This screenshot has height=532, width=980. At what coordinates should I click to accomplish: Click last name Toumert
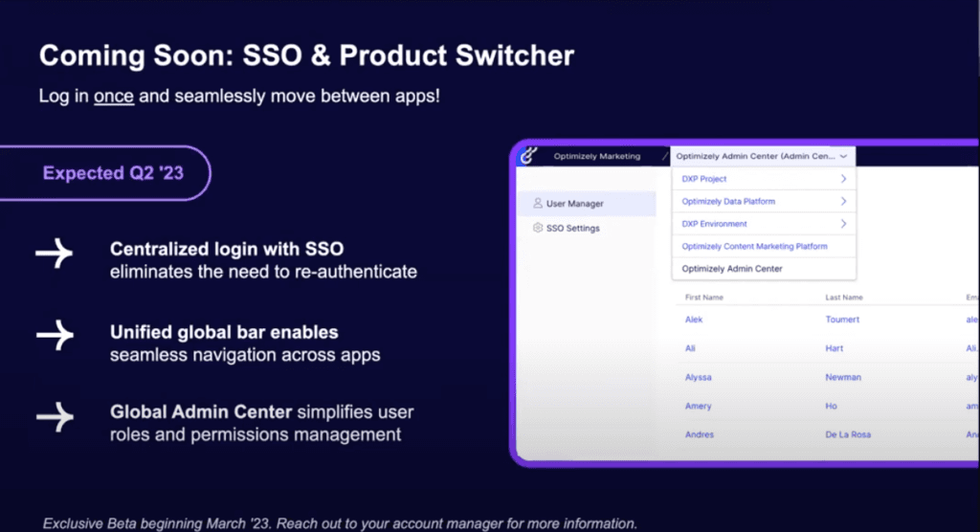coord(842,320)
